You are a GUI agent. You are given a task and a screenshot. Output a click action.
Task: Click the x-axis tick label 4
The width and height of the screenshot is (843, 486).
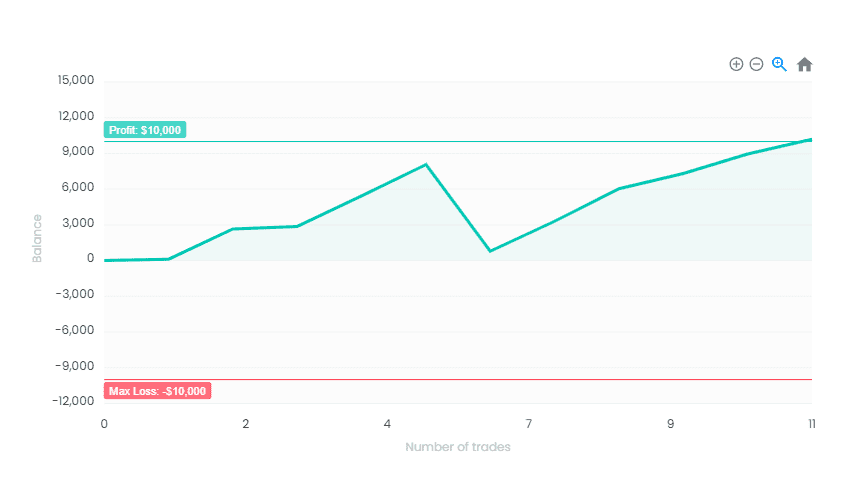387,424
